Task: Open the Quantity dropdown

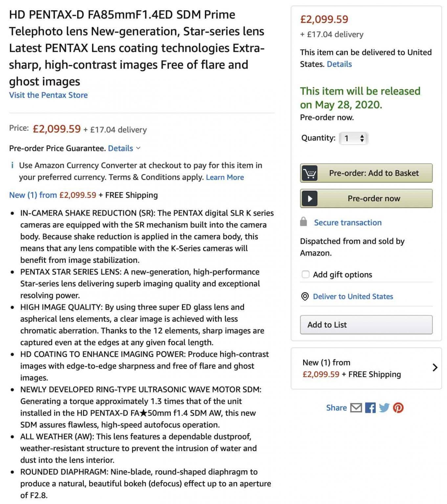Action: tap(354, 138)
